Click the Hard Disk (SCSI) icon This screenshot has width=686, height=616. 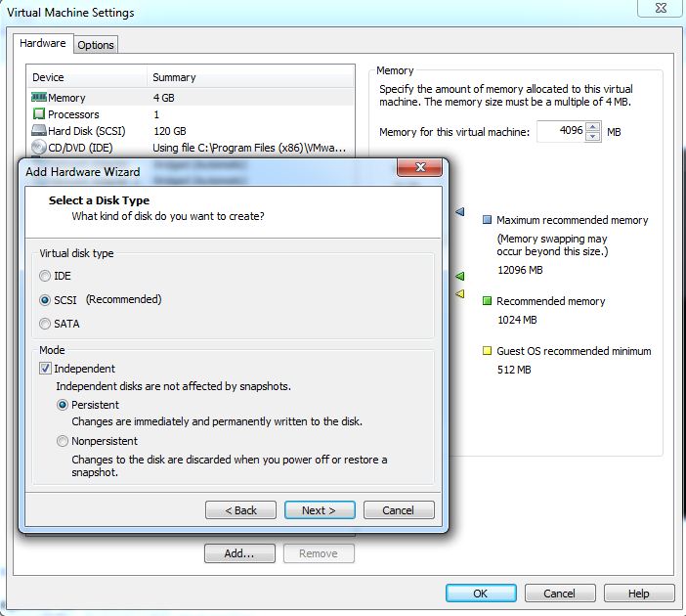(x=39, y=131)
